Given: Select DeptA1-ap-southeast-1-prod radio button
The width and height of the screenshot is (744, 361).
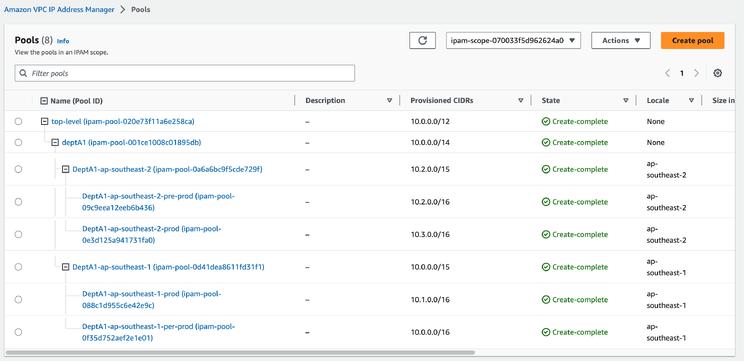Looking at the screenshot, I should point(18,299).
